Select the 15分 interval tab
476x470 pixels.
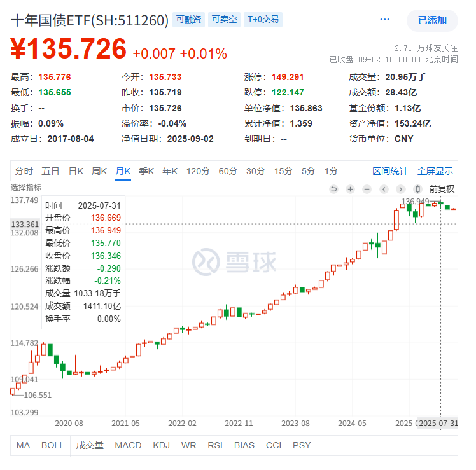coord(284,171)
